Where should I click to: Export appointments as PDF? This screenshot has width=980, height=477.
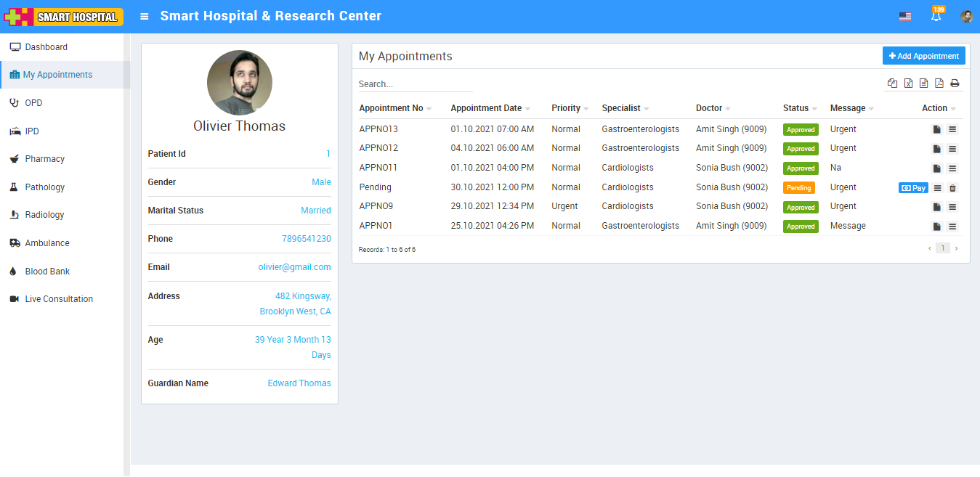(939, 83)
